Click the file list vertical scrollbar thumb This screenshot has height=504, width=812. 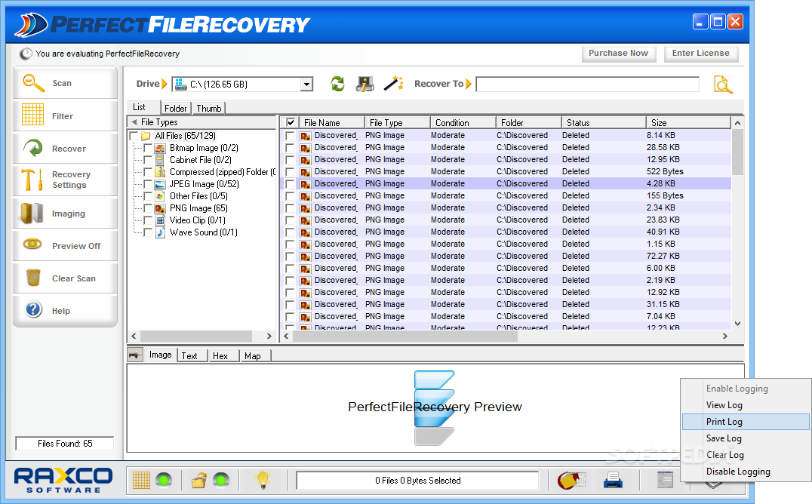[x=737, y=151]
